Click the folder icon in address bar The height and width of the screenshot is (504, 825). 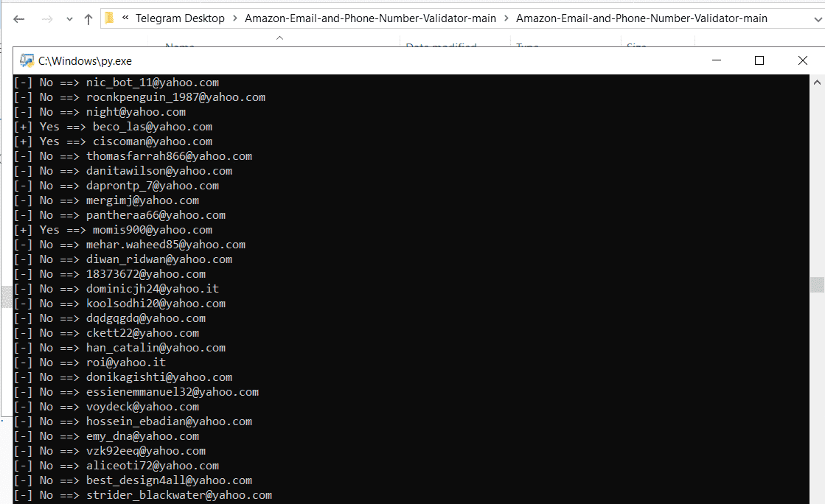pyautogui.click(x=110, y=18)
